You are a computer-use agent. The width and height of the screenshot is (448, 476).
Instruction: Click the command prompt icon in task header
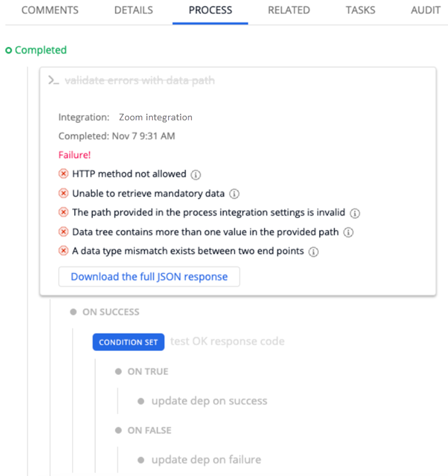coord(54,81)
